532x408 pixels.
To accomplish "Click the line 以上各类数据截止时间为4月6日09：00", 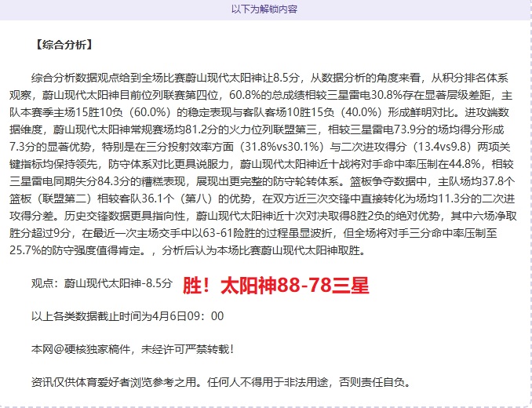I will [128, 316].
